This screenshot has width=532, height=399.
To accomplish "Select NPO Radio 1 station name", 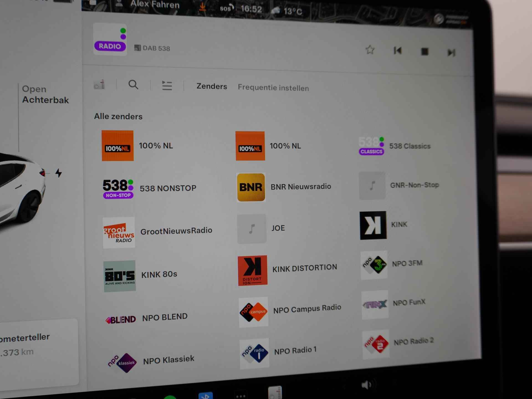I will [295, 351].
